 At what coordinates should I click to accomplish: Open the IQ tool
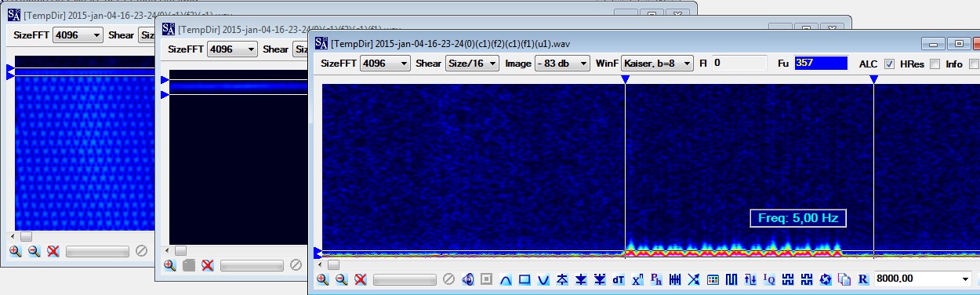point(769,279)
